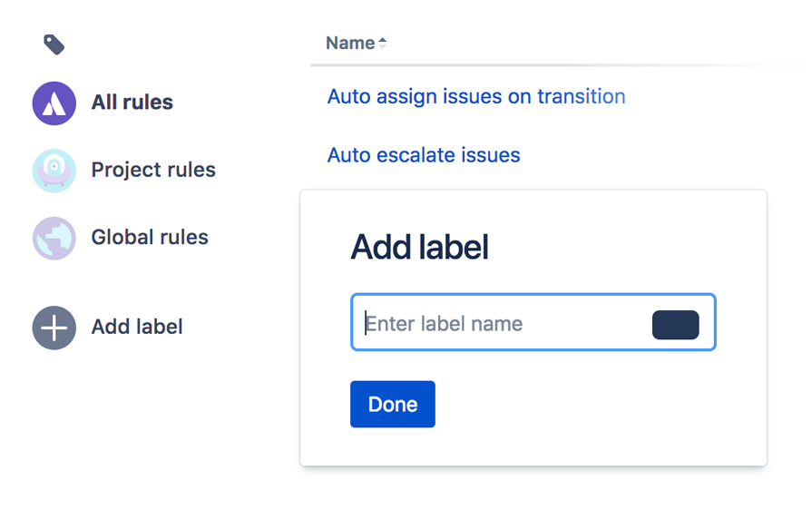The width and height of the screenshot is (812, 519).
Task: Open the Auto escalate issues rule
Action: pyautogui.click(x=424, y=155)
